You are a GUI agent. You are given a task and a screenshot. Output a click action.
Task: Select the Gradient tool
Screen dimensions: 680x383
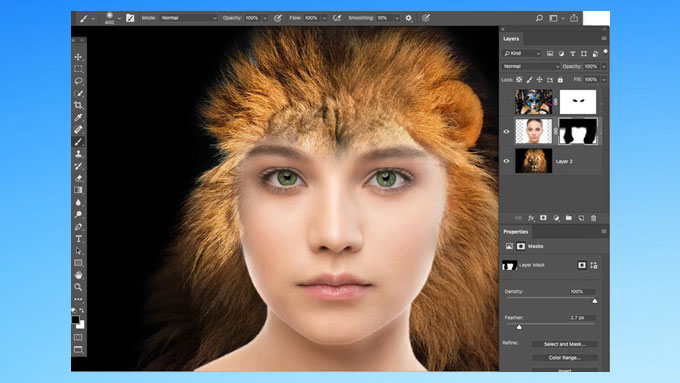point(78,190)
